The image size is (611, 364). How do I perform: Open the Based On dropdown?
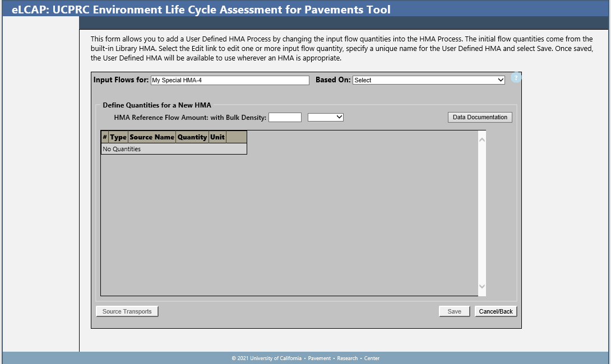(x=429, y=80)
